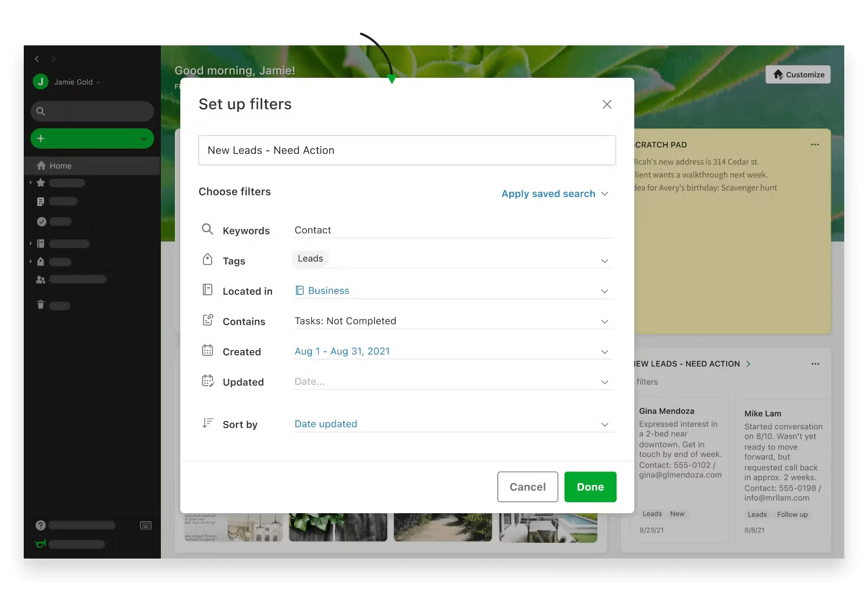The width and height of the screenshot is (868, 605).
Task: Click the help question mark icon
Action: (41, 525)
